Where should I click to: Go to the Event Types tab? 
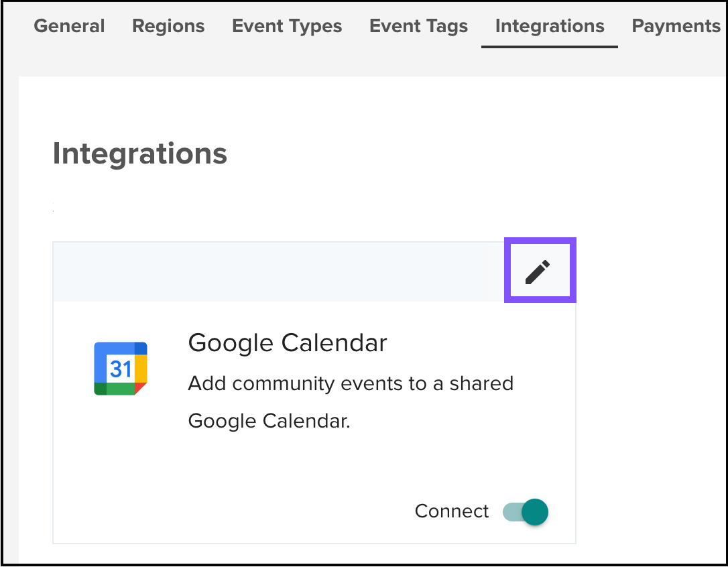tap(287, 26)
